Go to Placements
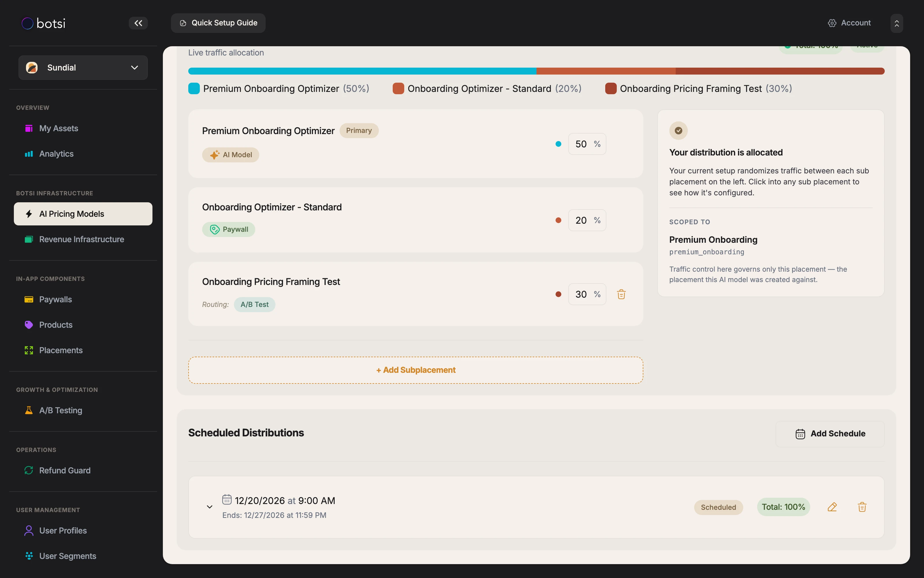Viewport: 924px width, 578px height. click(83, 350)
